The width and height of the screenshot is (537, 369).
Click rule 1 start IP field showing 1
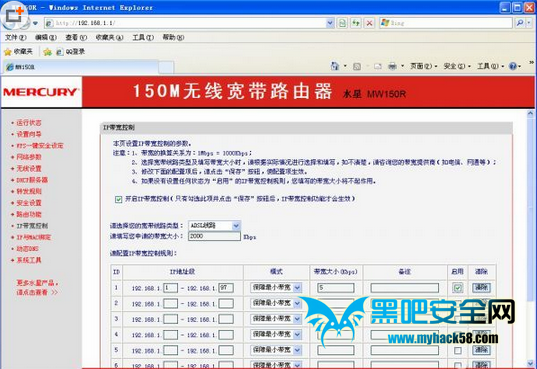click(170, 288)
